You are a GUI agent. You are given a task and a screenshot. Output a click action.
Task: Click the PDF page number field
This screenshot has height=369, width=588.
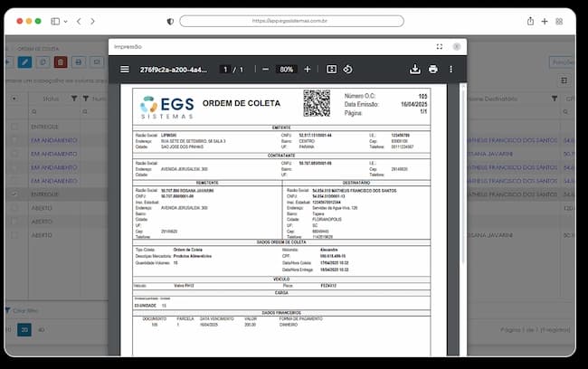(225, 70)
